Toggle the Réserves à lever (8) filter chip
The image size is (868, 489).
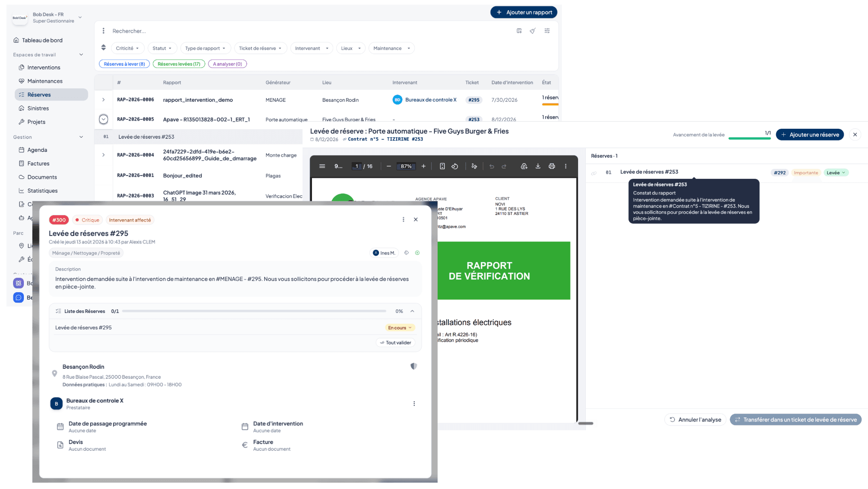(124, 64)
